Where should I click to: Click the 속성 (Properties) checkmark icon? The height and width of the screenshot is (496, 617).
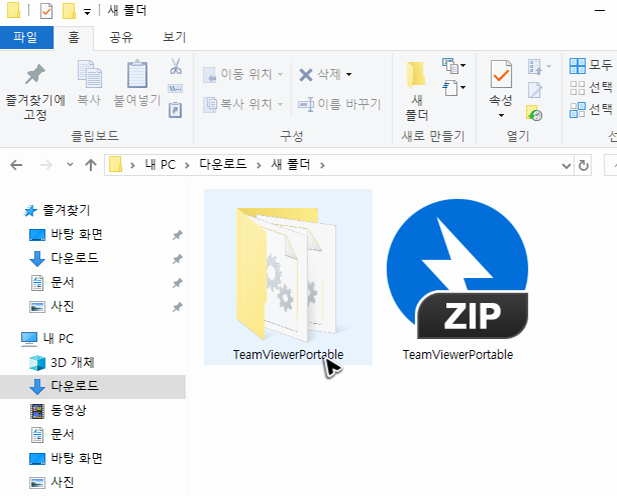point(501,74)
